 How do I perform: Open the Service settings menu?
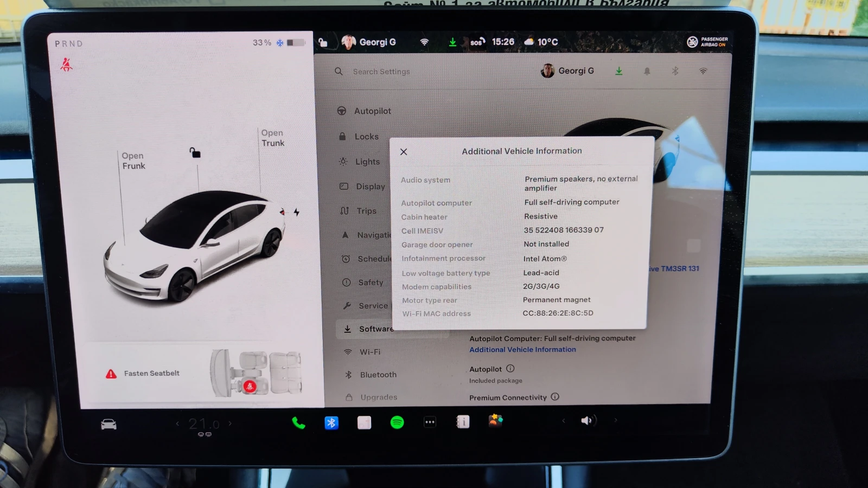365,306
